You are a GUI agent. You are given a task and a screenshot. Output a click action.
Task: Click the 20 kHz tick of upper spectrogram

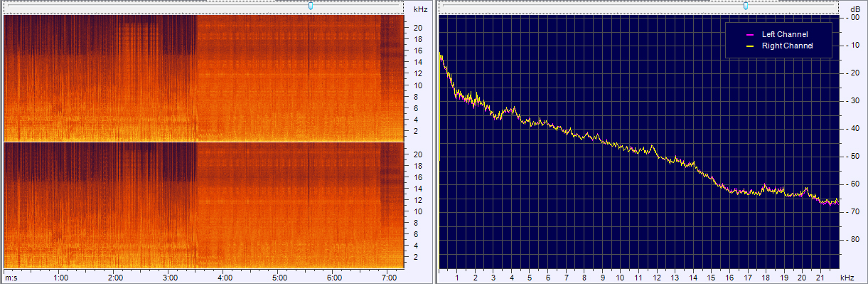(418, 28)
